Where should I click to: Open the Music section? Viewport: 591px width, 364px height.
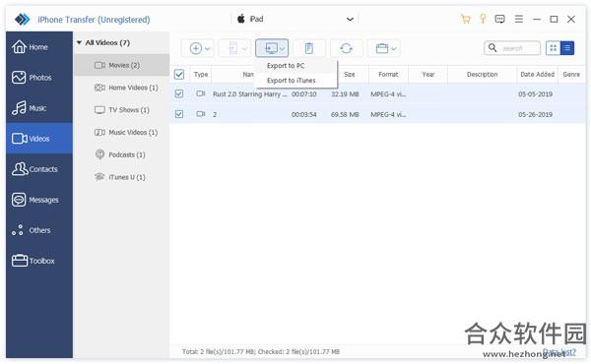tap(38, 108)
